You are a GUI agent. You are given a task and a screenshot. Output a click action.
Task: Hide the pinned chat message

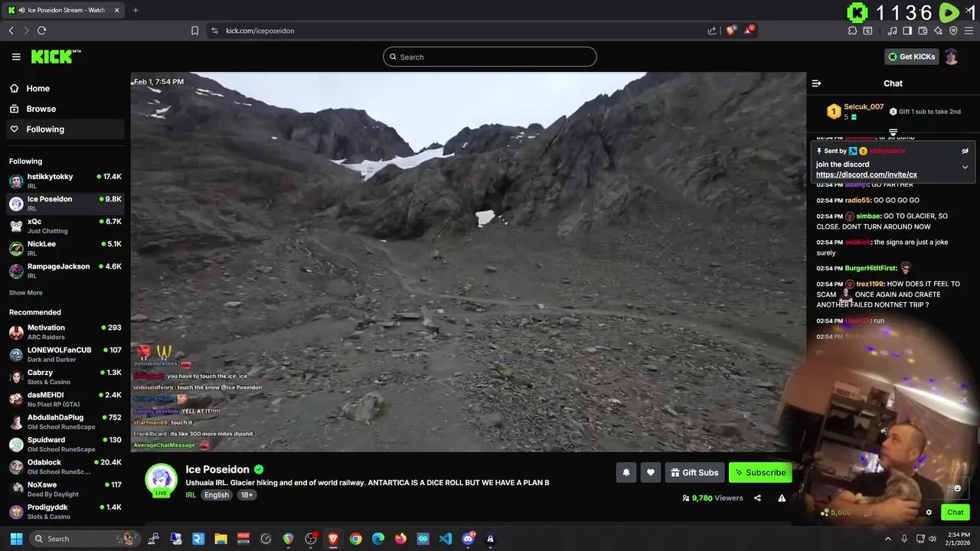point(965,152)
